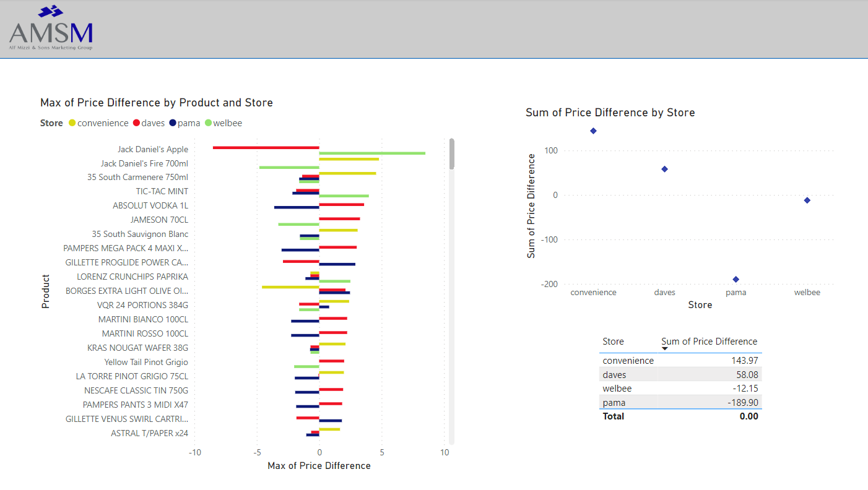This screenshot has width=868, height=490.
Task: Click the PAMPERS PANTS 3 MIDI X47 label
Action: (136, 405)
